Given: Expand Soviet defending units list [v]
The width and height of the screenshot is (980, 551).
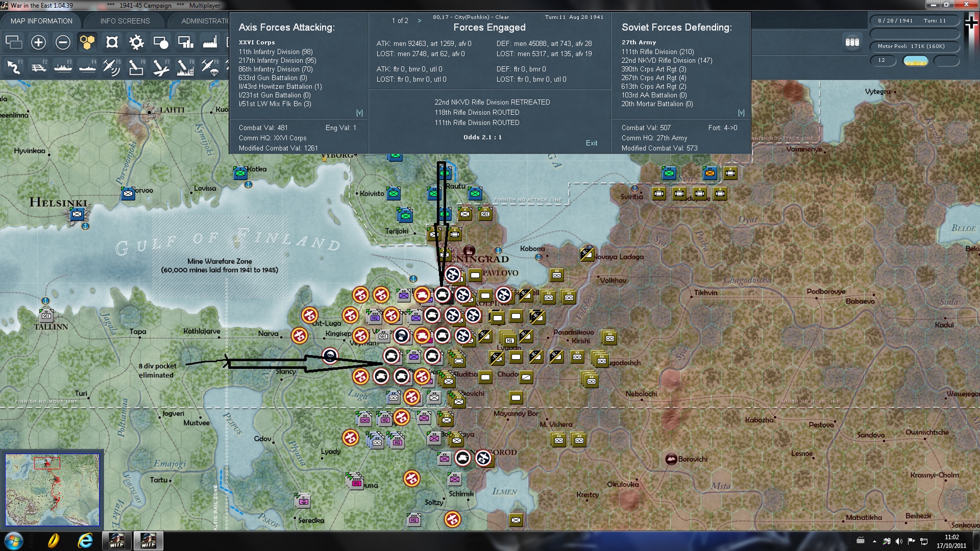Looking at the screenshot, I should [x=741, y=113].
